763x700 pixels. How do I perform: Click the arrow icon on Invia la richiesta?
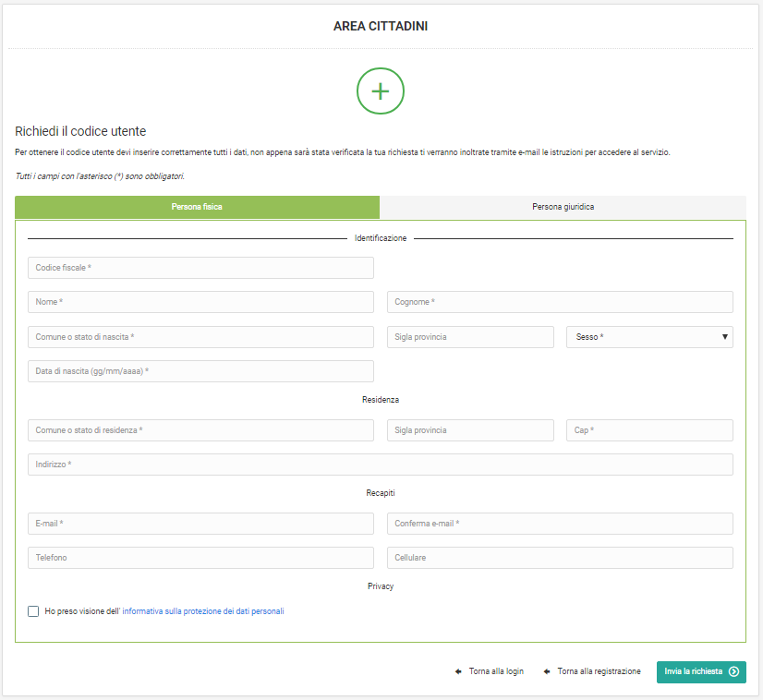[x=733, y=671]
